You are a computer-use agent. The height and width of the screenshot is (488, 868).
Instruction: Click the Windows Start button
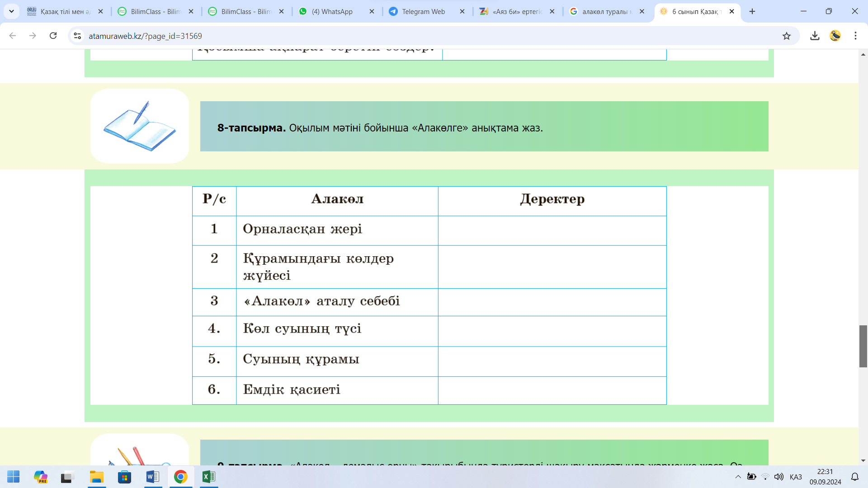pos(14,477)
